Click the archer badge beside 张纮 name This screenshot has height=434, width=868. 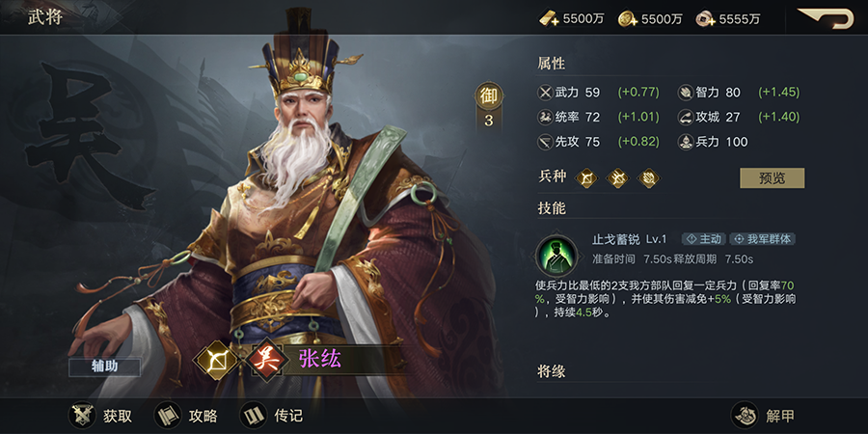[215, 360]
